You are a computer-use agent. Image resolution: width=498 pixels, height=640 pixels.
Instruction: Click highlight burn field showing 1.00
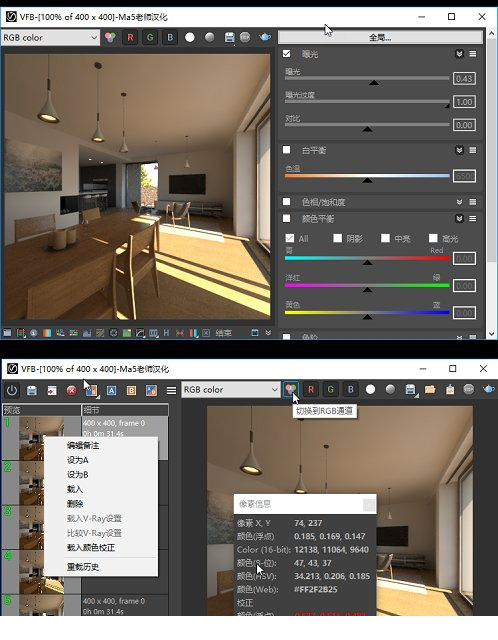(464, 102)
